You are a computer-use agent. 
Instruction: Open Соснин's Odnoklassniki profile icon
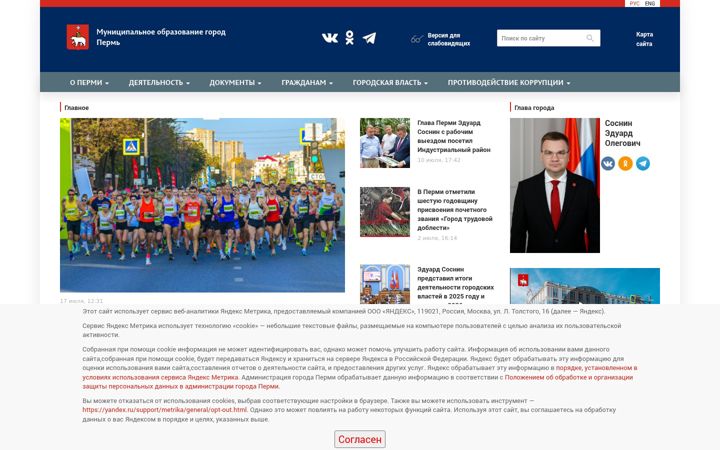pos(625,163)
